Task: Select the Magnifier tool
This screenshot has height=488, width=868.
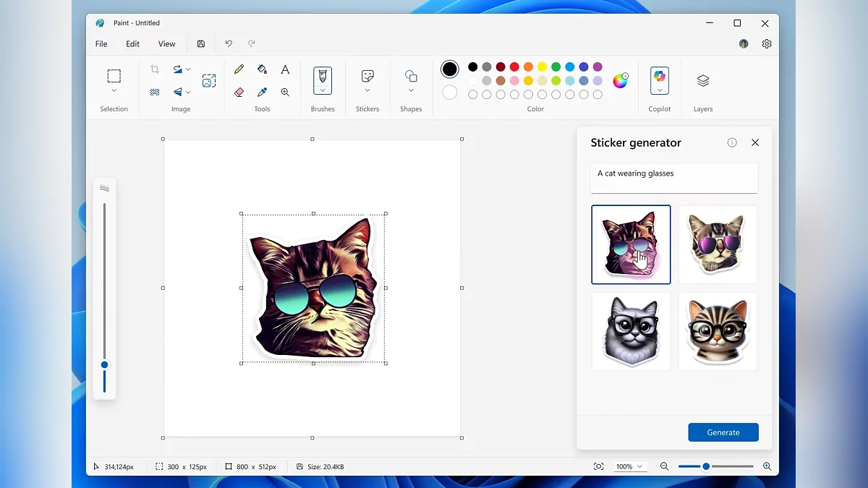Action: click(285, 92)
